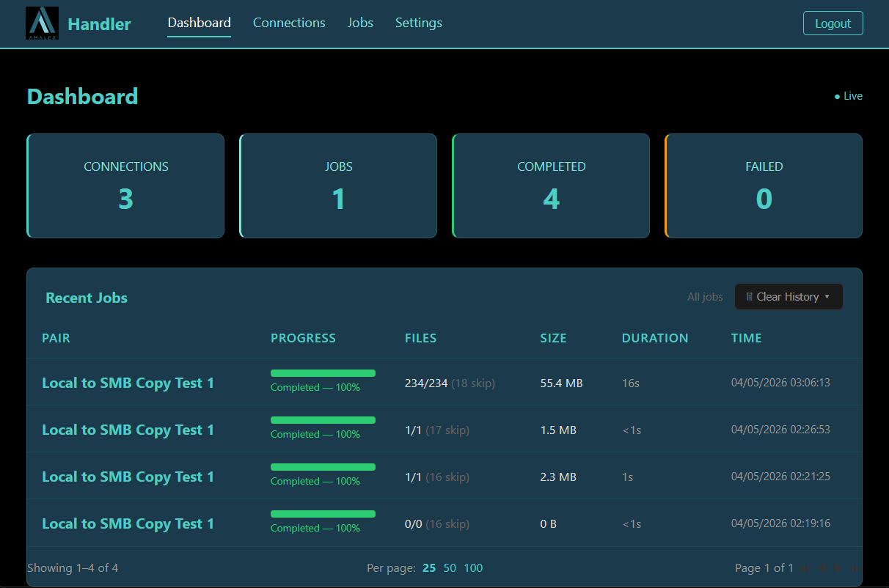This screenshot has height=588, width=889.
Task: Set per page to 100
Action: point(473,568)
